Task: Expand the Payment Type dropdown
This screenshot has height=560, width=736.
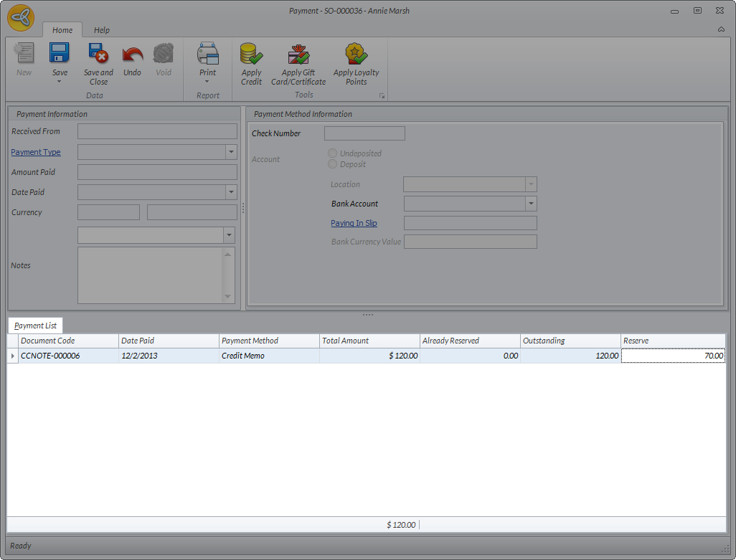Action: [x=231, y=152]
